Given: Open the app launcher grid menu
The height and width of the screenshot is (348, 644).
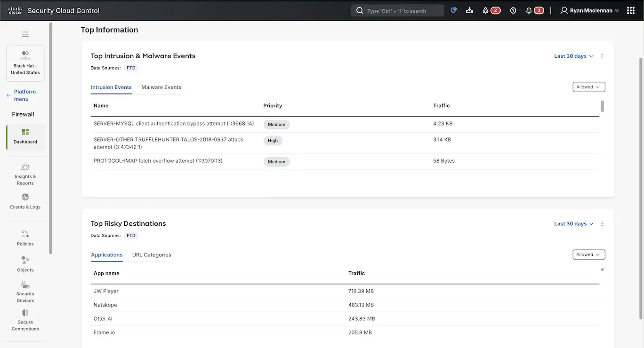Looking at the screenshot, I should 631,10.
